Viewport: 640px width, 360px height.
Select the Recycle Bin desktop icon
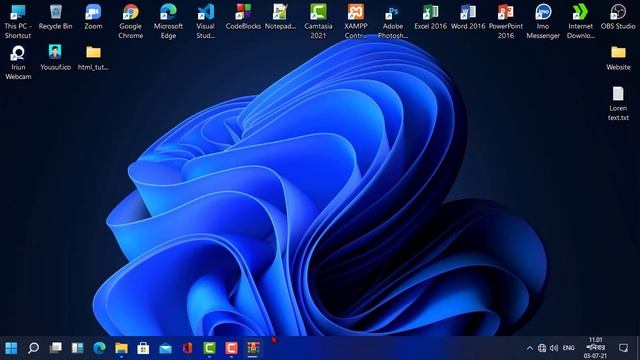pyautogui.click(x=56, y=17)
